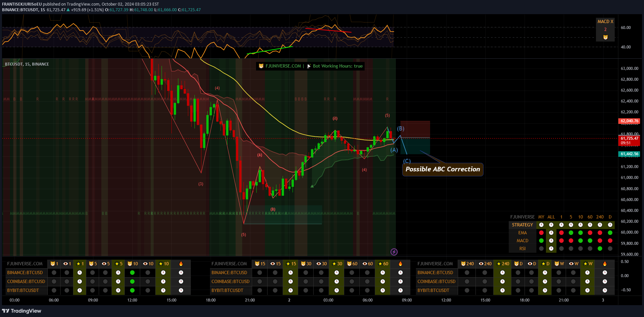Image resolution: width=644 pixels, height=317 pixels.
Task: Click the green dot in EMA D cell
Action: (x=610, y=233)
